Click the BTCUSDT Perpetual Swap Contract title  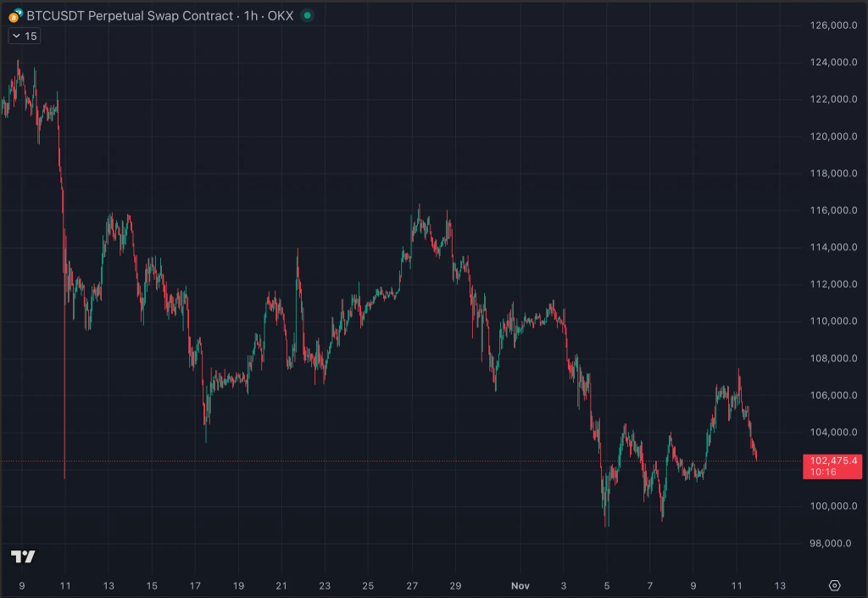tap(129, 15)
